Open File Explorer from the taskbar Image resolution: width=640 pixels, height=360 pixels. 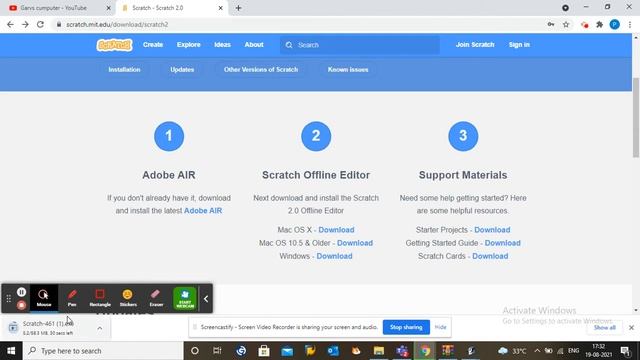point(379,351)
